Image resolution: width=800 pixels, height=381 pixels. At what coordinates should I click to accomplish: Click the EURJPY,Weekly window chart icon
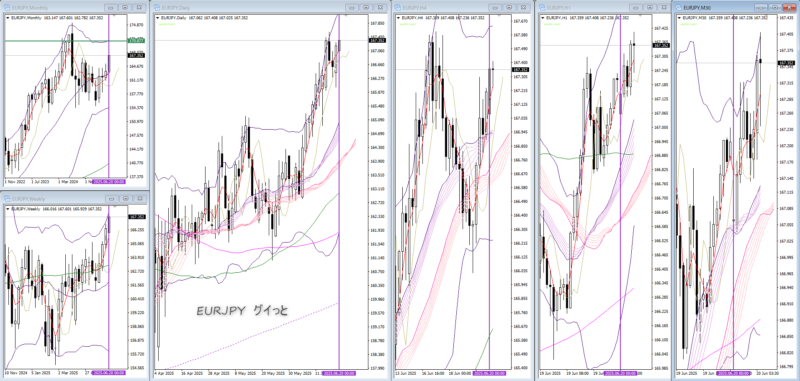click(6, 199)
